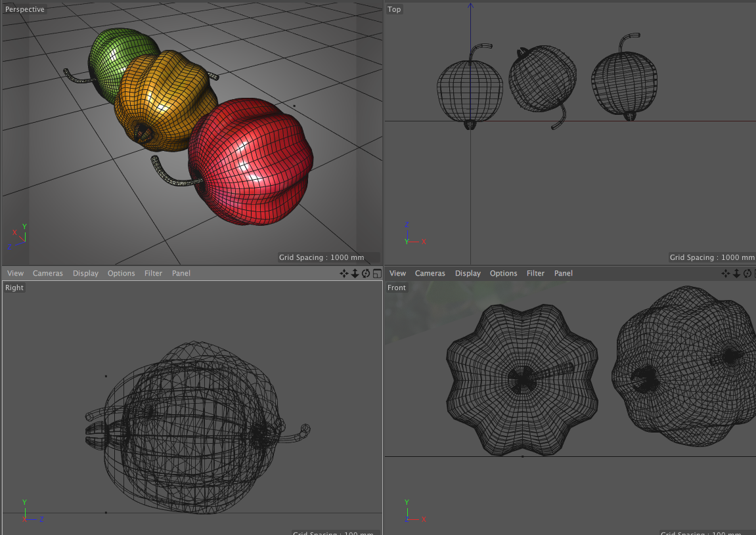Click Grid Spacing text in Top viewport

[712, 257]
